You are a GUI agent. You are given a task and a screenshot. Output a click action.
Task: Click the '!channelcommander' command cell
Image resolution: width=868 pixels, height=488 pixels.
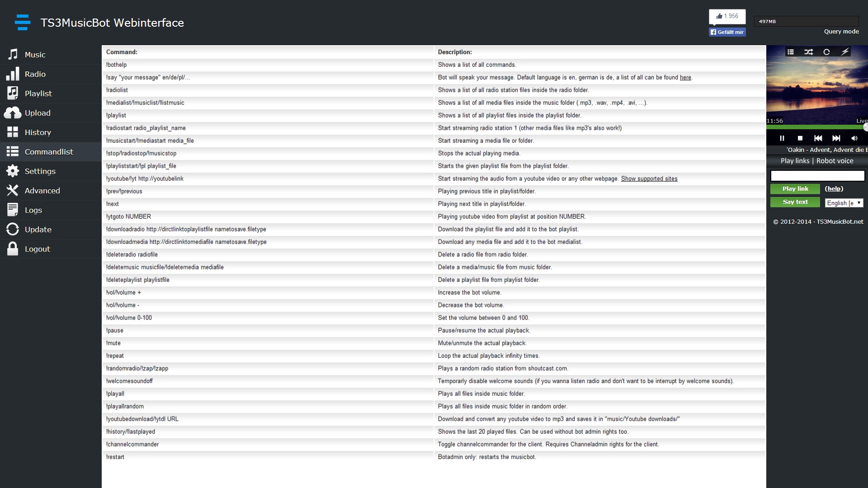coord(268,445)
